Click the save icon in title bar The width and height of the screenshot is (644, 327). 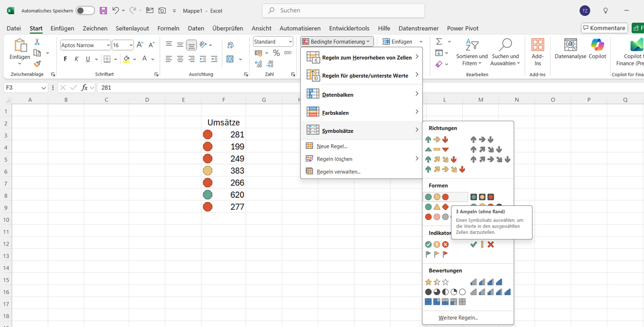(x=103, y=11)
